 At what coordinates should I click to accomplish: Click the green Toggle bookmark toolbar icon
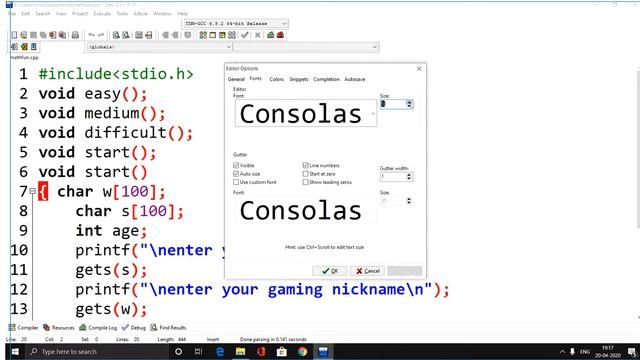pos(24,47)
